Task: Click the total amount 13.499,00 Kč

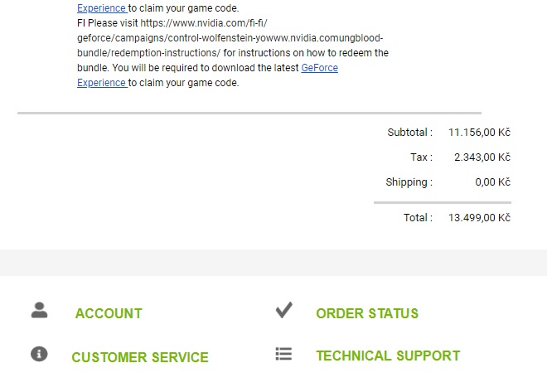Action: click(479, 217)
